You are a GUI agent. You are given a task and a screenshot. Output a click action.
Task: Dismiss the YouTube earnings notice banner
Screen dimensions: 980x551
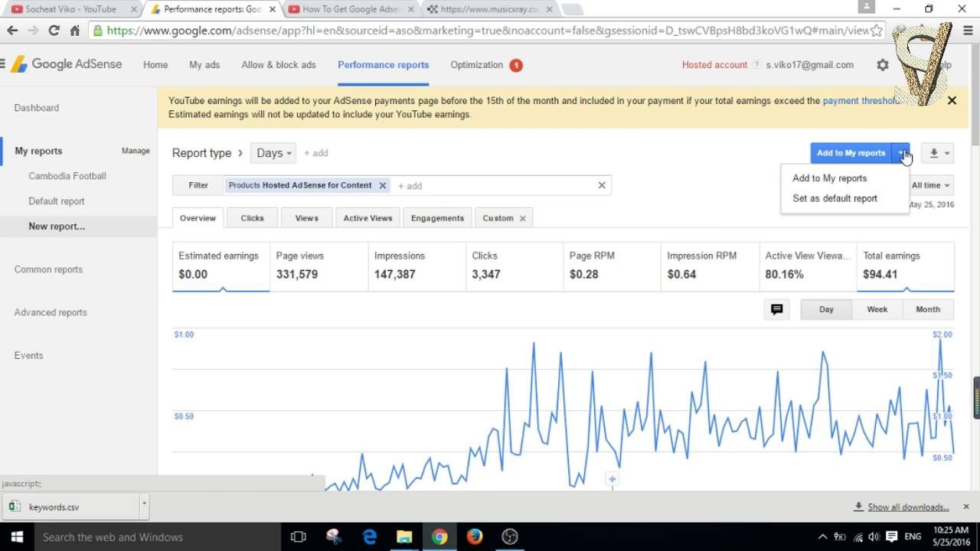click(x=952, y=100)
